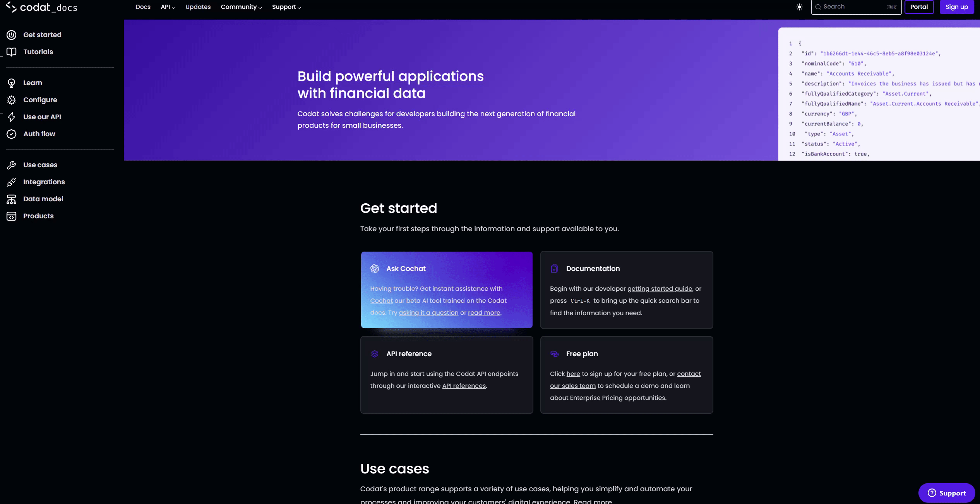Open the floating Support help button
Screen dimensions: 980x504
[946, 493]
